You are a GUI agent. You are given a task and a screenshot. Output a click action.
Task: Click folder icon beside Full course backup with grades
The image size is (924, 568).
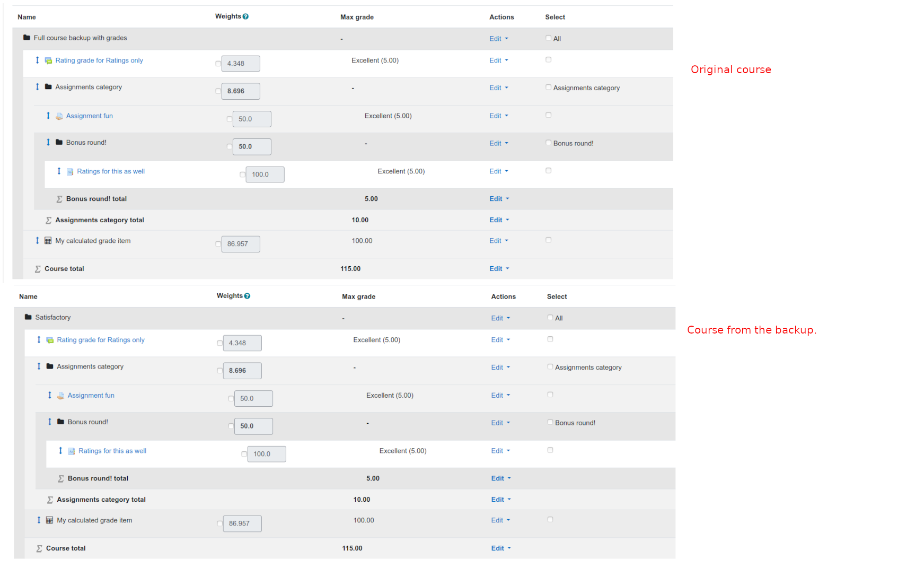click(27, 38)
